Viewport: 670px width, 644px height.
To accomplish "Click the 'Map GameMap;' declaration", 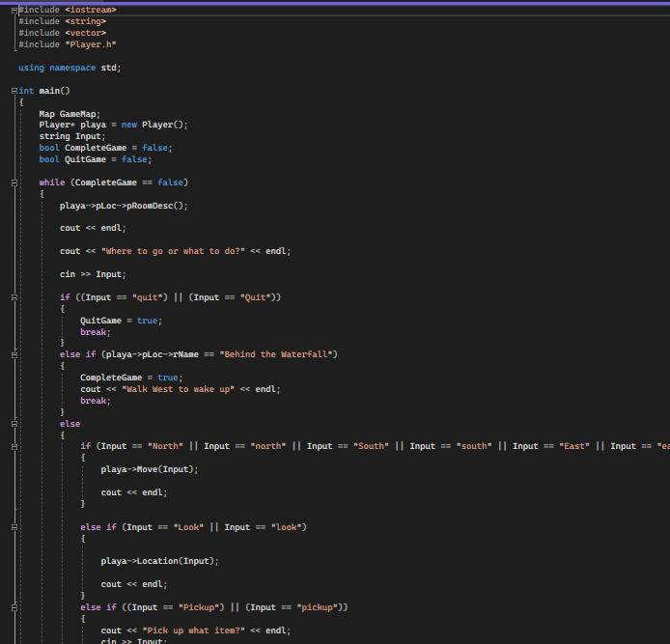I will [70, 114].
